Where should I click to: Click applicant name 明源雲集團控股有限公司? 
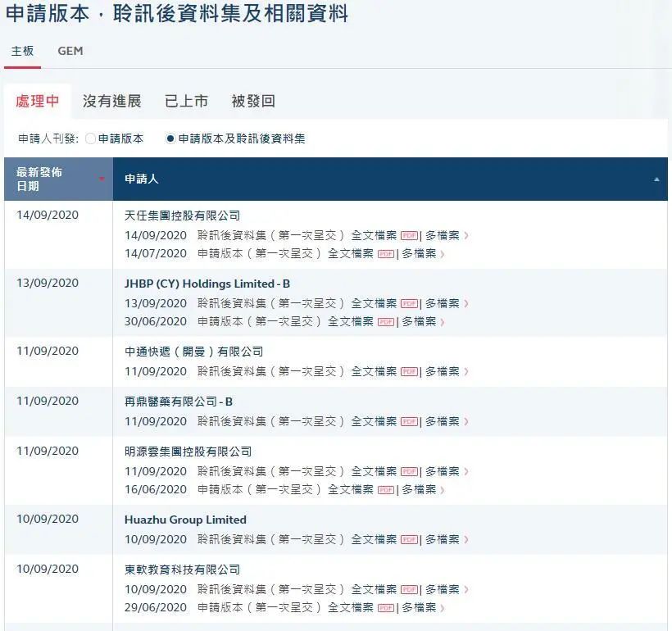188,452
